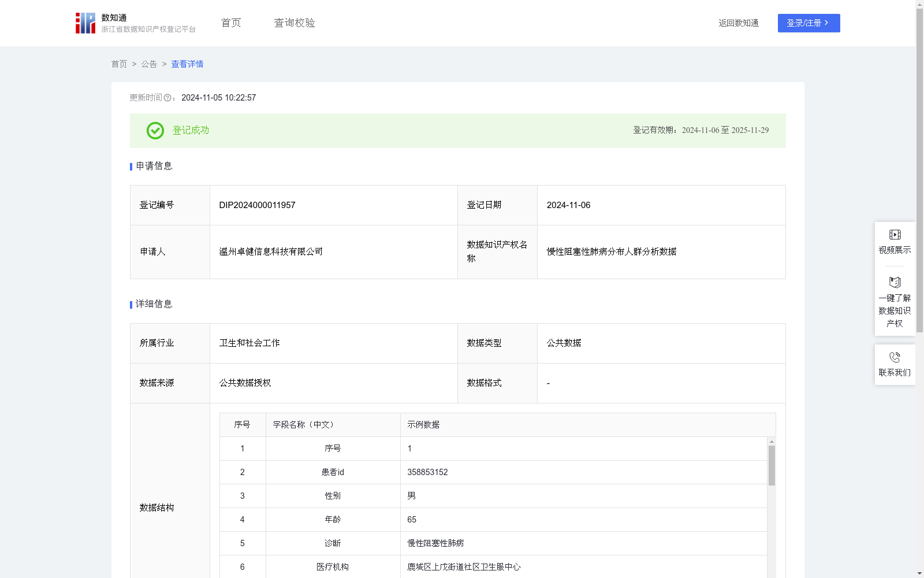The width and height of the screenshot is (924, 578).
Task: Click 返回数知通 link
Action: coord(739,23)
